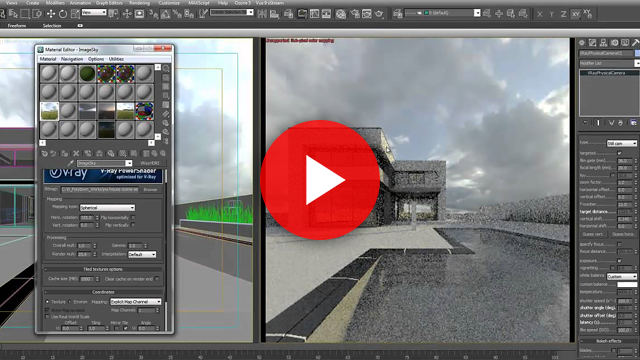This screenshot has height=360, width=640.
Task: Open the View reference coordinate dropdown
Action: coord(94,13)
